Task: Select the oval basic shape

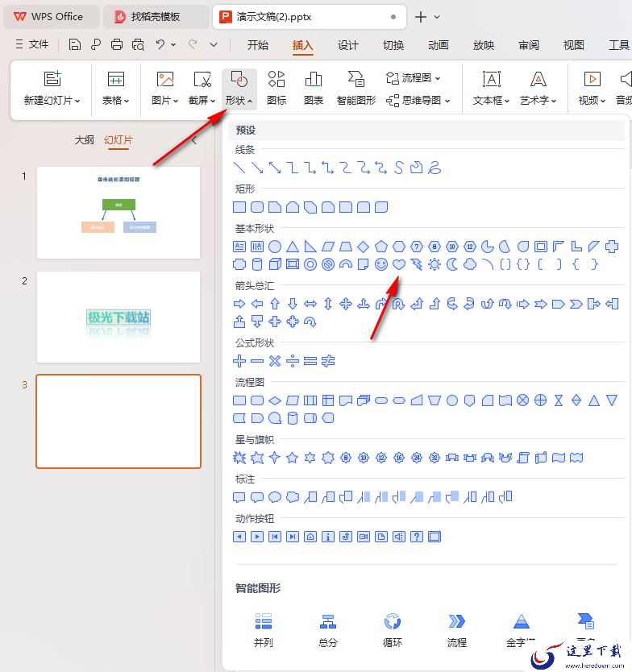Action: [275, 247]
